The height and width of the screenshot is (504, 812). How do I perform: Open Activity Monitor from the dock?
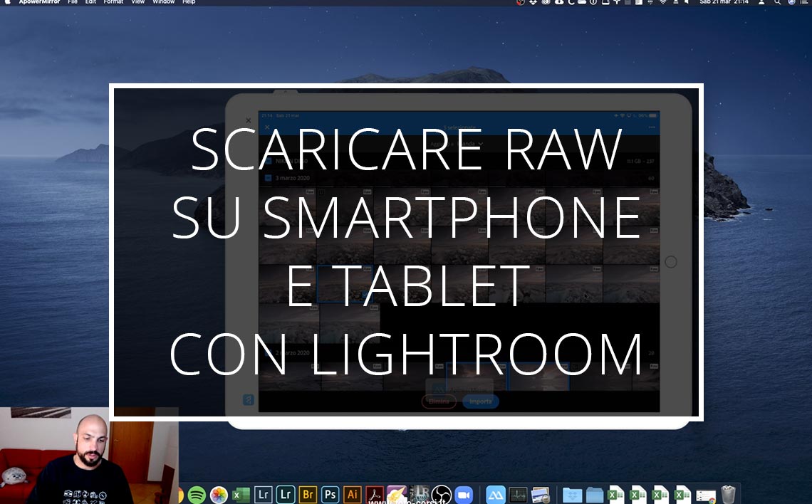click(x=518, y=495)
